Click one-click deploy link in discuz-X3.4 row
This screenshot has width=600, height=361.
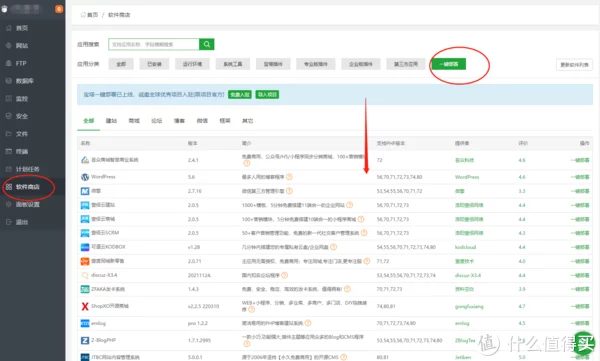(580, 275)
